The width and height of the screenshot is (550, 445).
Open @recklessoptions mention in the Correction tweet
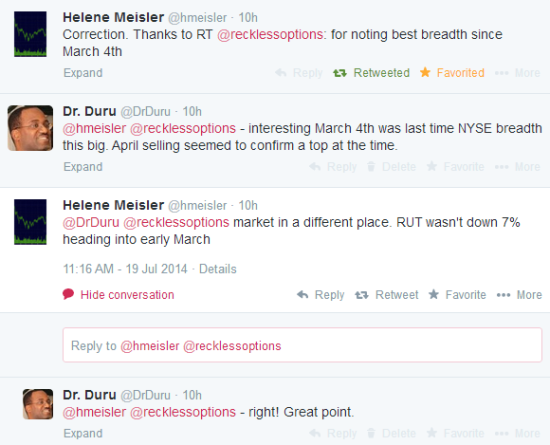click(270, 34)
